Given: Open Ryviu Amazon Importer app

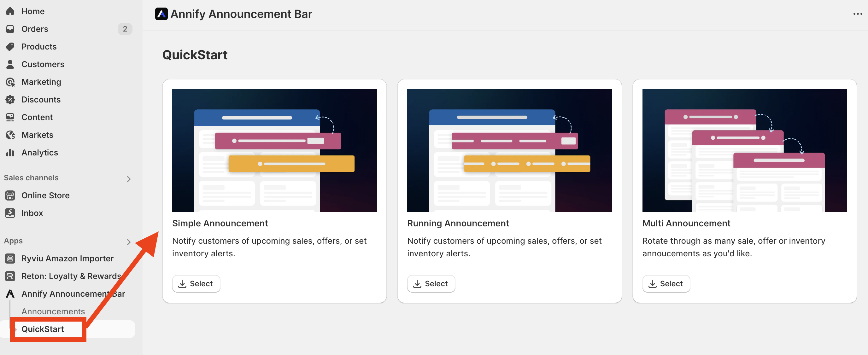Looking at the screenshot, I should coord(67,258).
